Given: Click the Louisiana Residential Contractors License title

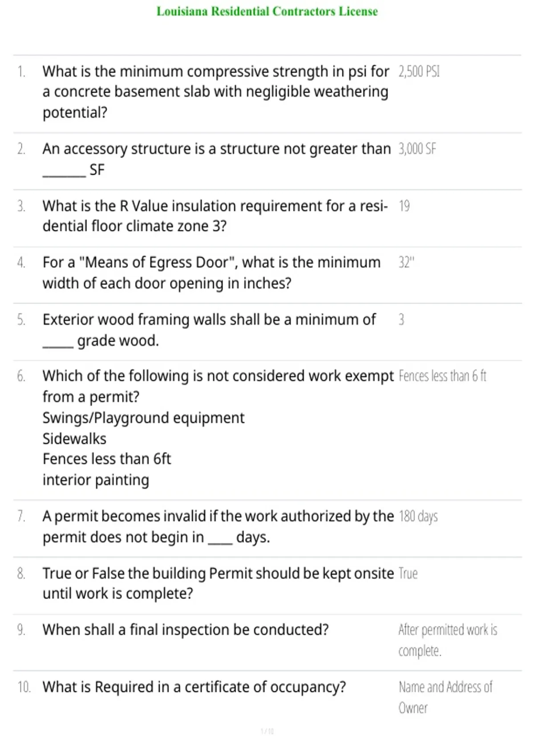Looking at the screenshot, I should (x=267, y=11).
